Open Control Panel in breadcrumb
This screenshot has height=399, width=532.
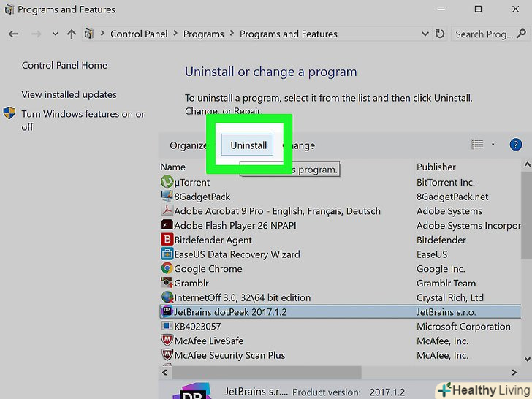click(139, 34)
